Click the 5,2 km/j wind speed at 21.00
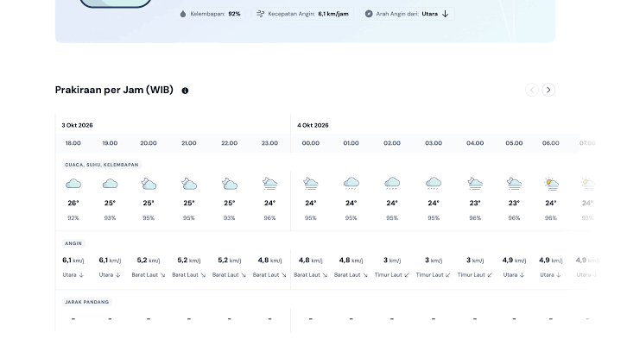 coord(189,260)
